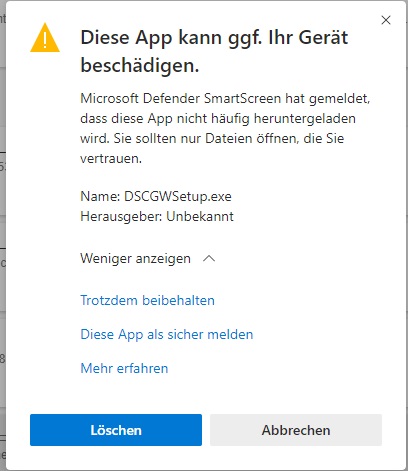Screen dimensions: 408x471
Task: Close the SmartScreen warning dialog with X
Action: pos(386,20)
